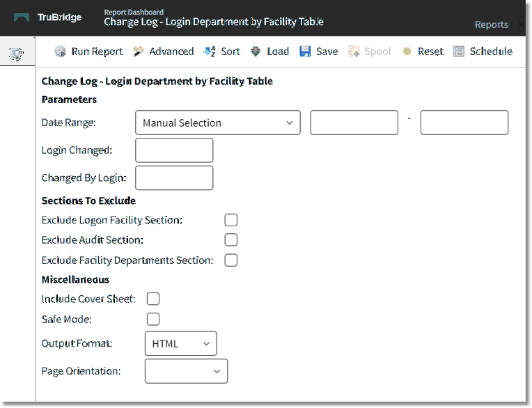
Task: Click the Login Changed input field
Action: tap(174, 150)
